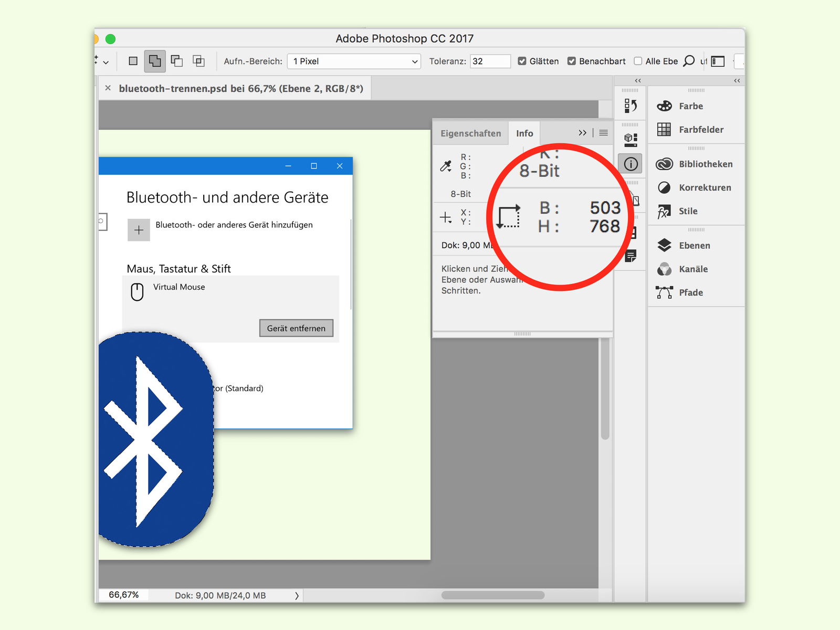Click the Farbe palette icon
This screenshot has width=840, height=630.
pos(664,106)
